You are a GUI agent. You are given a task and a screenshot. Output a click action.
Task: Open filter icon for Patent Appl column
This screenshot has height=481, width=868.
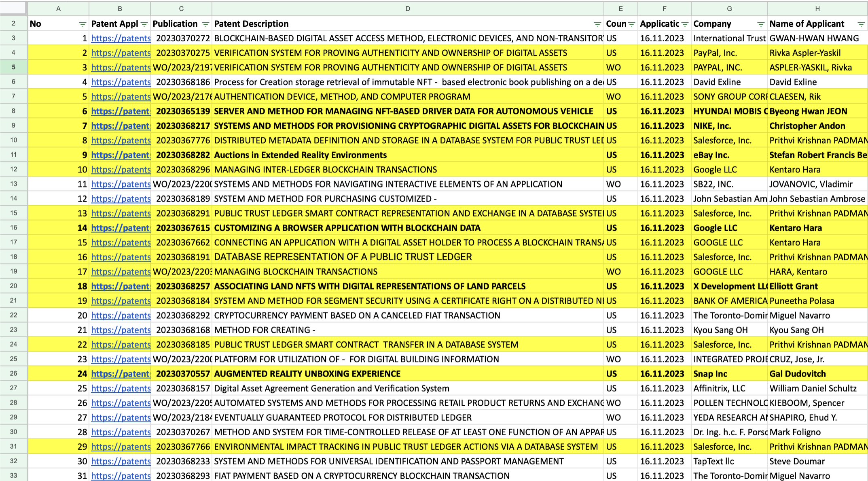pyautogui.click(x=144, y=24)
